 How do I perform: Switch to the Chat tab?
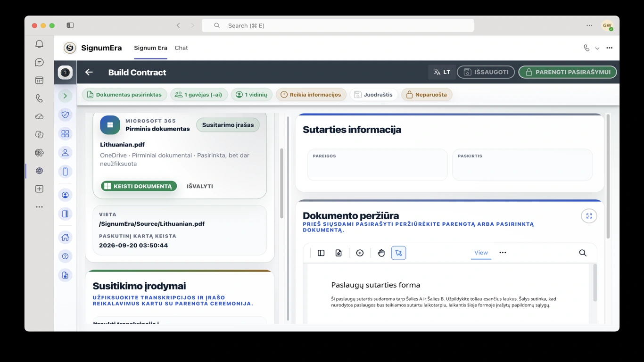tap(181, 48)
